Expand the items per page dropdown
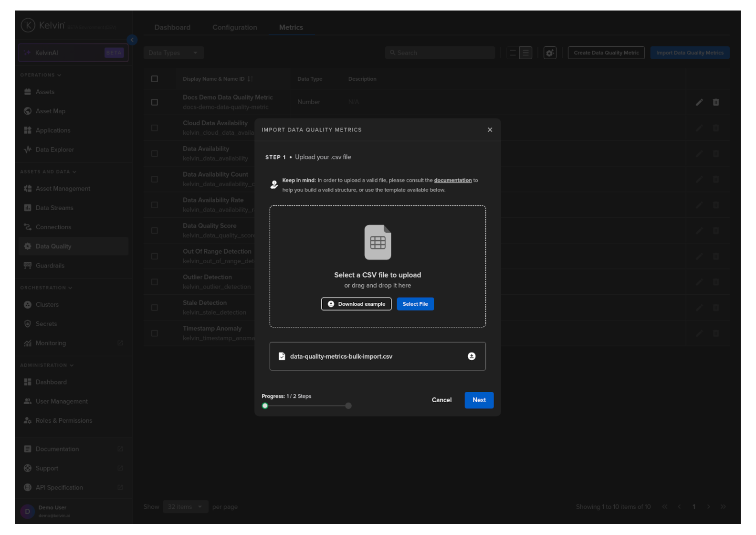 (x=185, y=507)
